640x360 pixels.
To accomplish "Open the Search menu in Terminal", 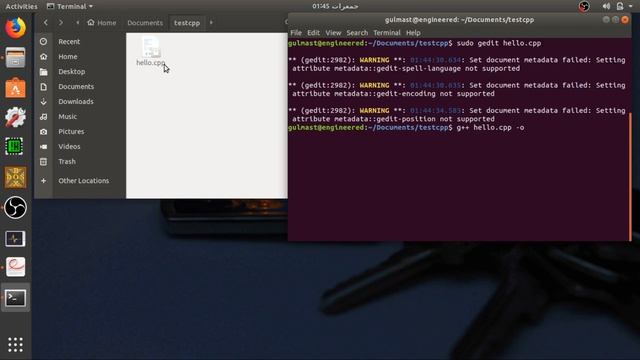I will pos(357,33).
